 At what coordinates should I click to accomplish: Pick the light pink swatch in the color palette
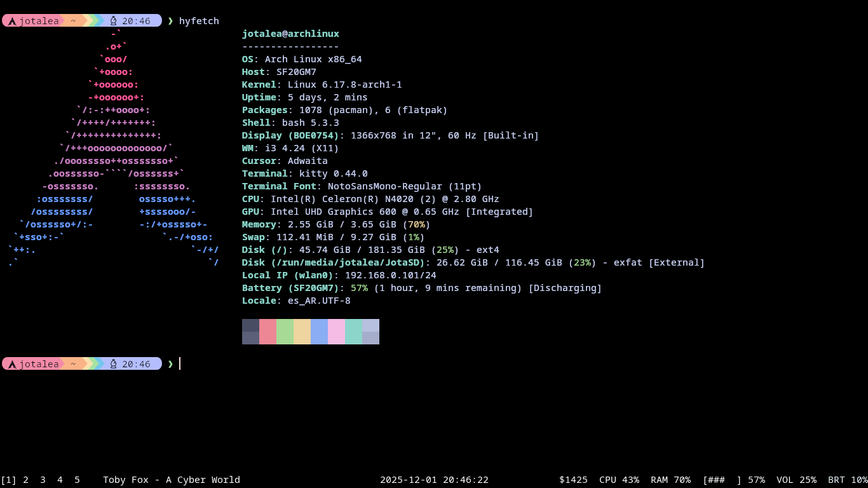tap(336, 332)
